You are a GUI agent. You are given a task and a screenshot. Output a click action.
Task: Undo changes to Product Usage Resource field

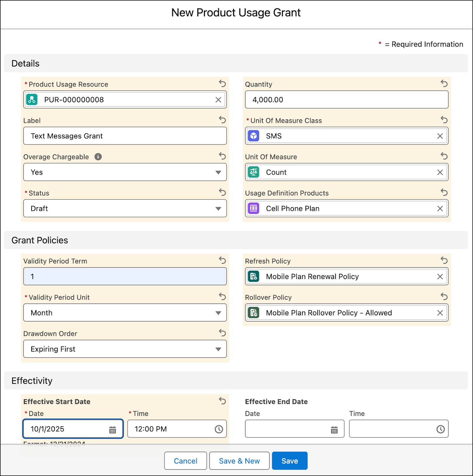pyautogui.click(x=222, y=83)
